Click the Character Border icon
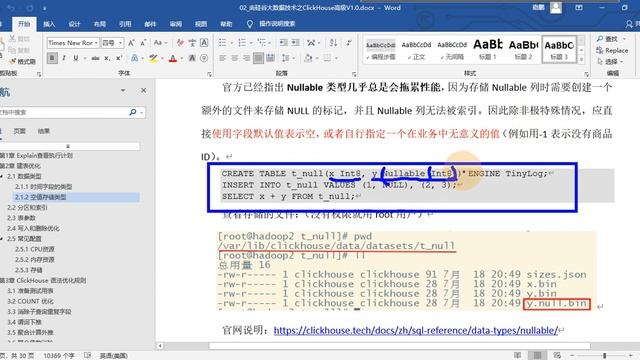This screenshot has height=360, width=640. pyautogui.click(x=204, y=42)
